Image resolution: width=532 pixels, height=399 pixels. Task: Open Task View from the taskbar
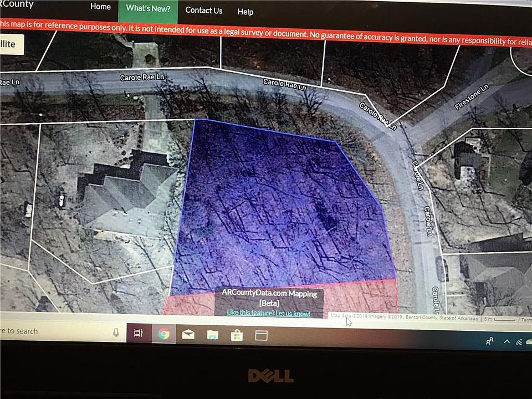pyautogui.click(x=139, y=333)
